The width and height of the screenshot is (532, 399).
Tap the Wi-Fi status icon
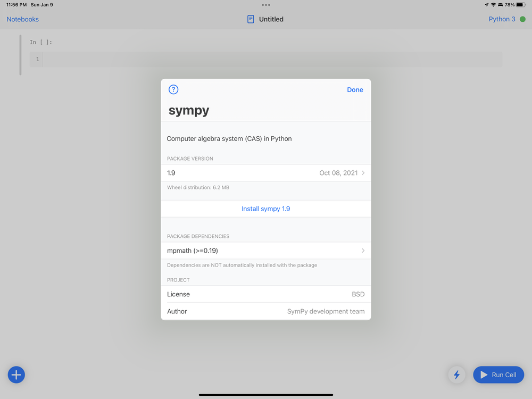[x=493, y=5]
